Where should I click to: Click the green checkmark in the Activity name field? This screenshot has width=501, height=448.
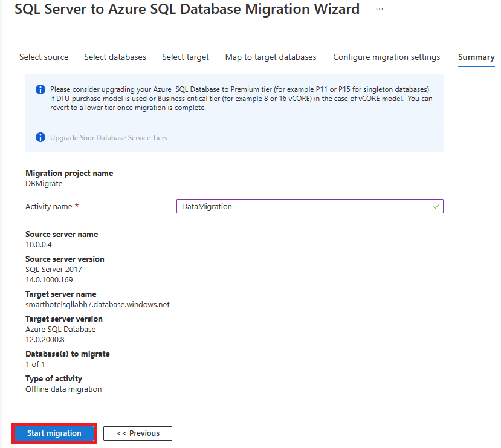tap(436, 206)
